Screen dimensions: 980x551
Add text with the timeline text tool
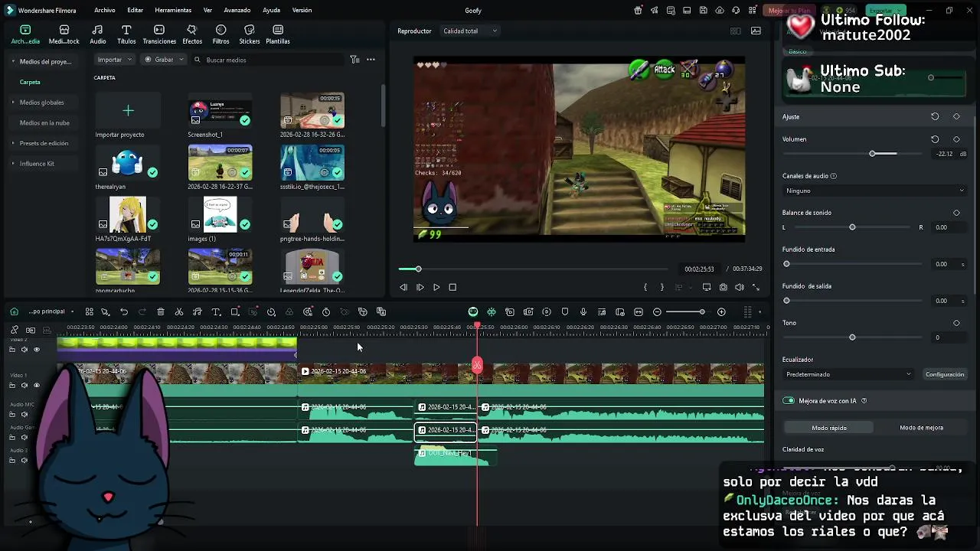coord(216,312)
